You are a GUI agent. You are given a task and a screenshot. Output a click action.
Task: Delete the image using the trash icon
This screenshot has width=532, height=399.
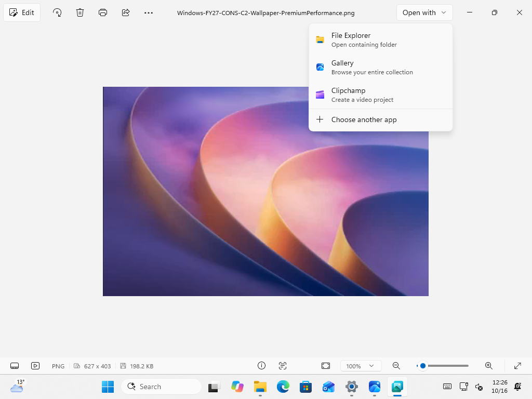pos(79,12)
